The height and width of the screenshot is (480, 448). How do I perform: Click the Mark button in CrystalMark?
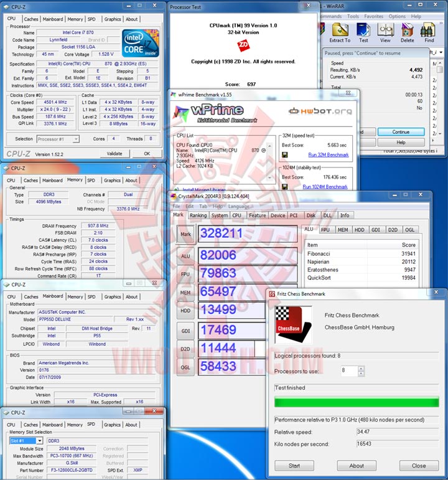(186, 234)
